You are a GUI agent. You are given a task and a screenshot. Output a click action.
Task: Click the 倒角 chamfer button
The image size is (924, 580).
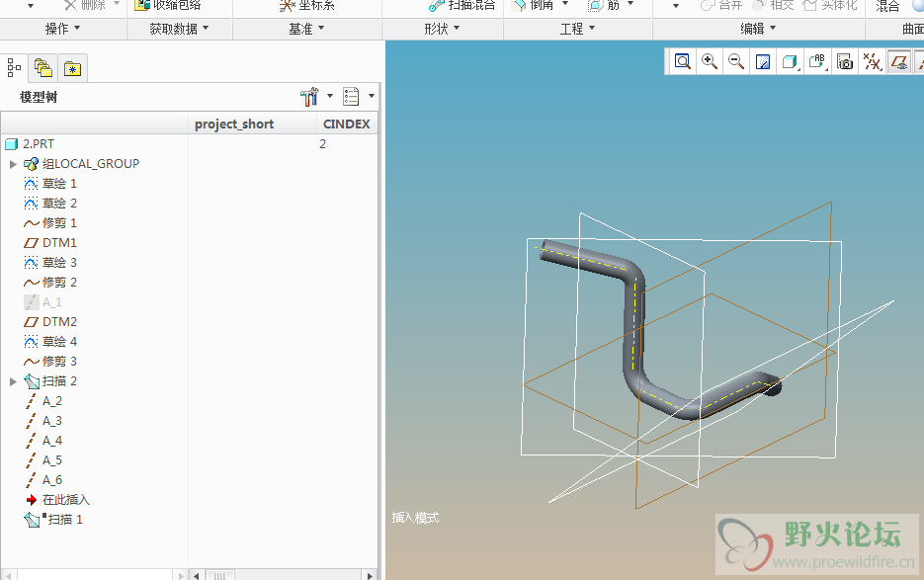pos(533,6)
